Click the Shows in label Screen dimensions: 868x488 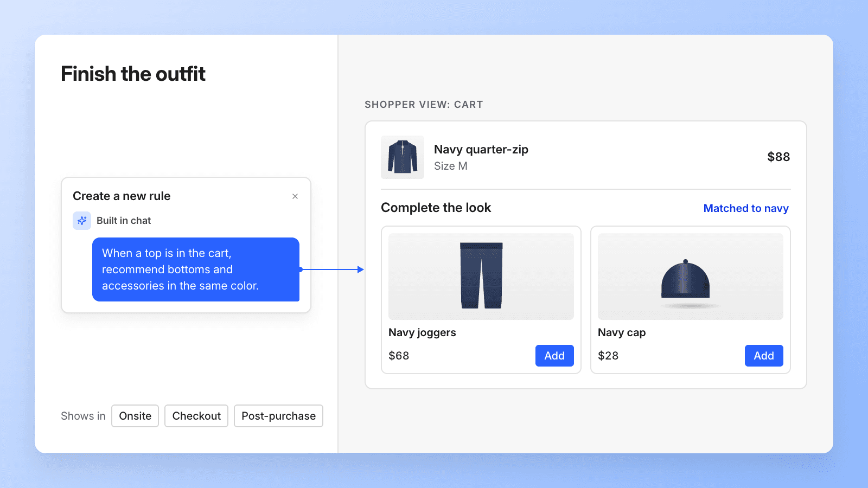[83, 416]
